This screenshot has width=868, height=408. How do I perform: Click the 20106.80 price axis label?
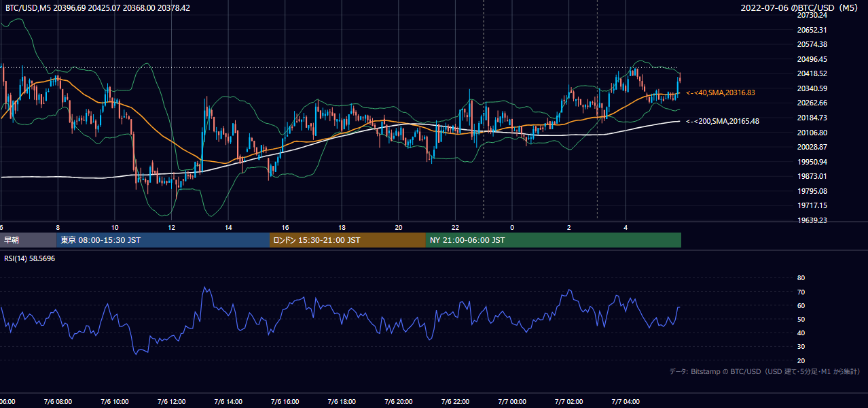(812, 133)
